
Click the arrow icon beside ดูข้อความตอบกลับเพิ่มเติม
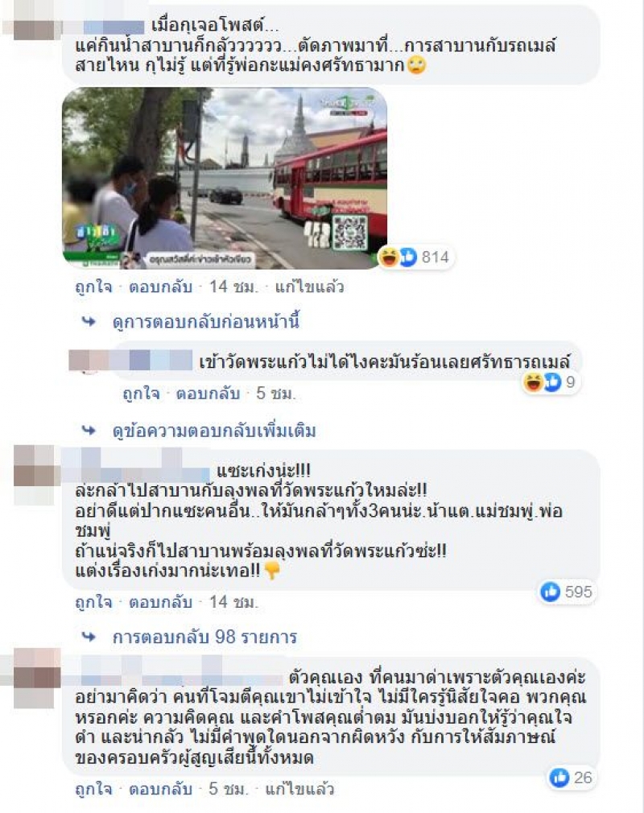click(x=89, y=431)
